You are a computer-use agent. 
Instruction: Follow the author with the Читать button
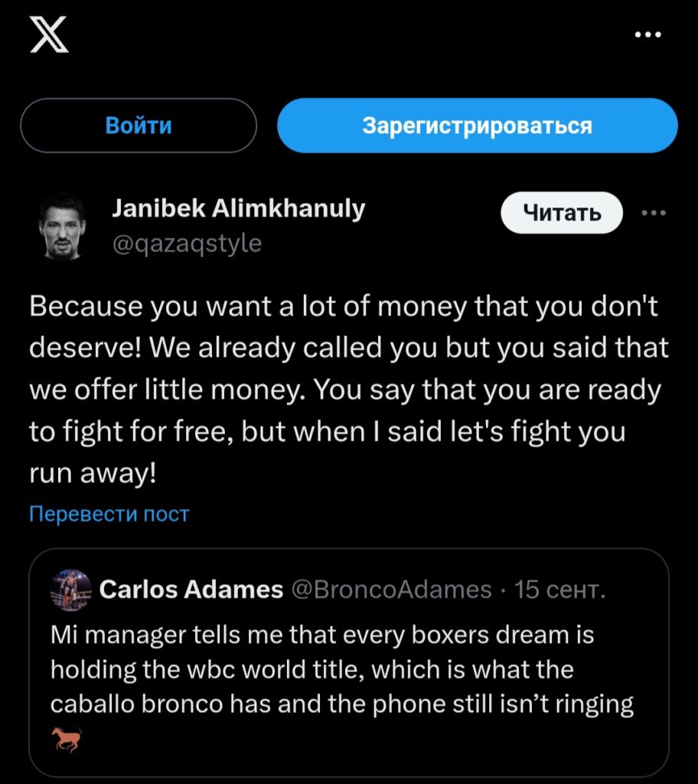click(x=562, y=213)
